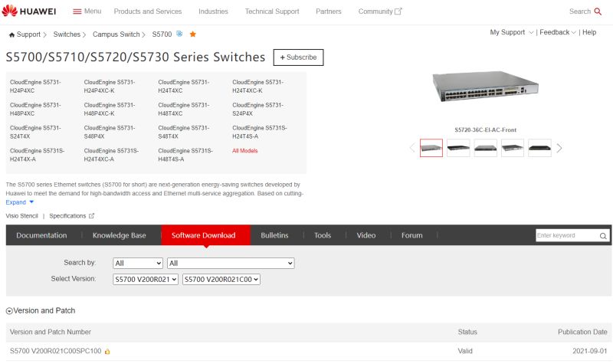Open the Partners menu
This screenshot has width=613, height=364.
pyautogui.click(x=329, y=11)
